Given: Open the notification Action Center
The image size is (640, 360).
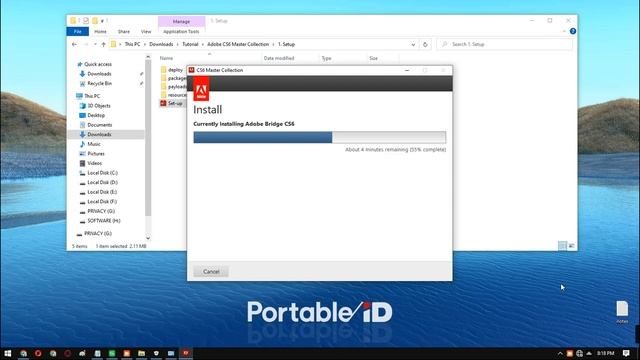Looking at the screenshot, I should (x=626, y=353).
